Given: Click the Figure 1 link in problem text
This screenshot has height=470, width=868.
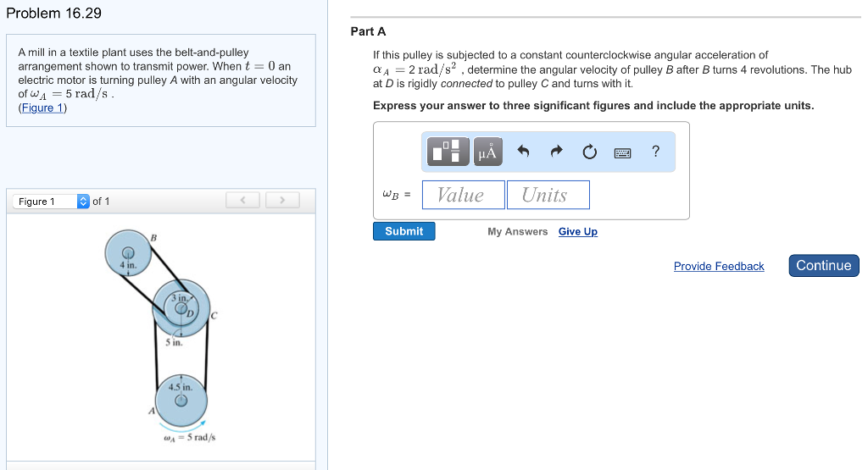Looking at the screenshot, I should click(42, 108).
